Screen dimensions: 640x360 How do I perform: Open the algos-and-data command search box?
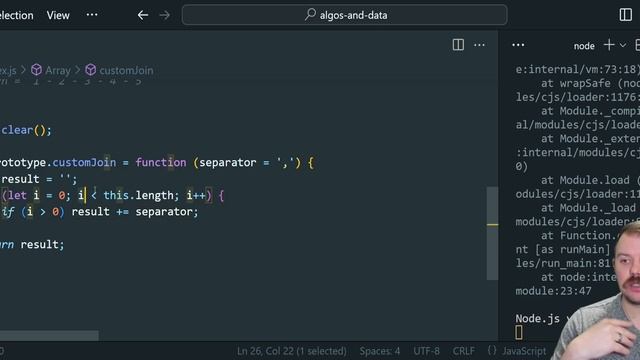[344, 15]
